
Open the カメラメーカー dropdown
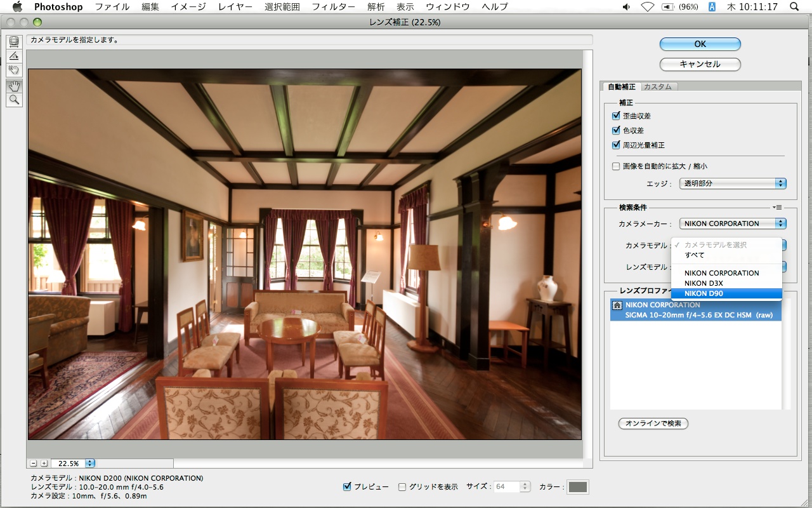tap(732, 224)
